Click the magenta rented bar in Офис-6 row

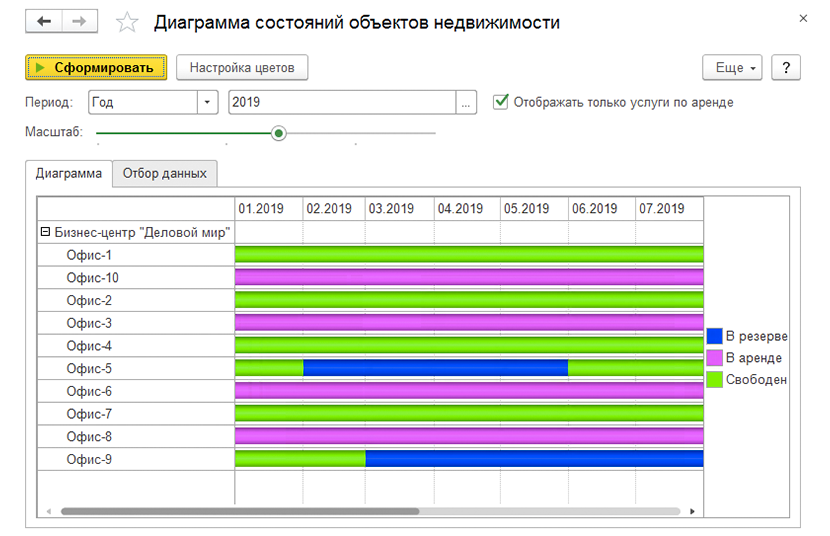(469, 391)
